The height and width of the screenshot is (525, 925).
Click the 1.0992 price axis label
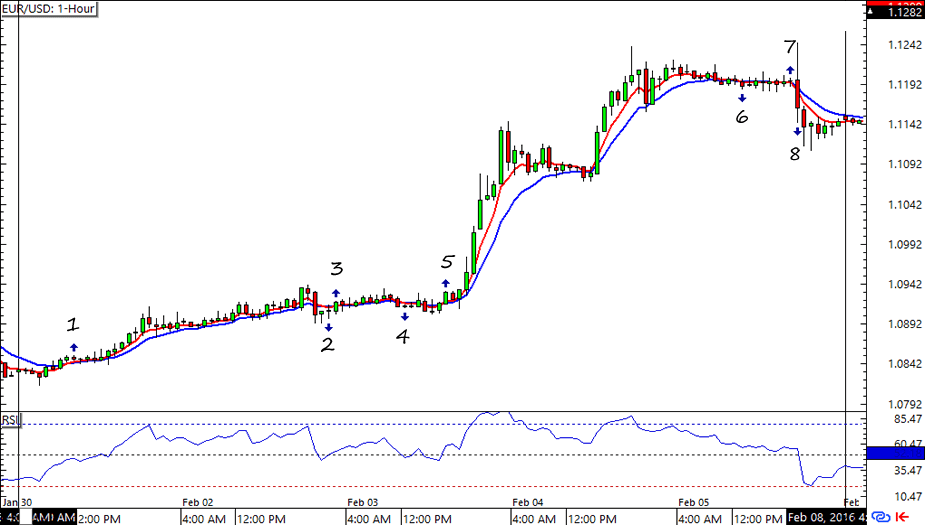(x=905, y=245)
